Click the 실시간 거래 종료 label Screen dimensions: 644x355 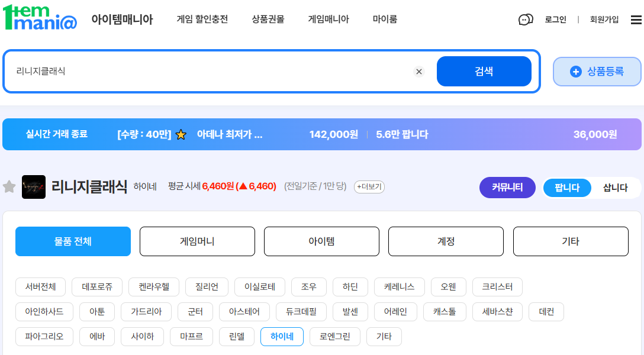(57, 134)
